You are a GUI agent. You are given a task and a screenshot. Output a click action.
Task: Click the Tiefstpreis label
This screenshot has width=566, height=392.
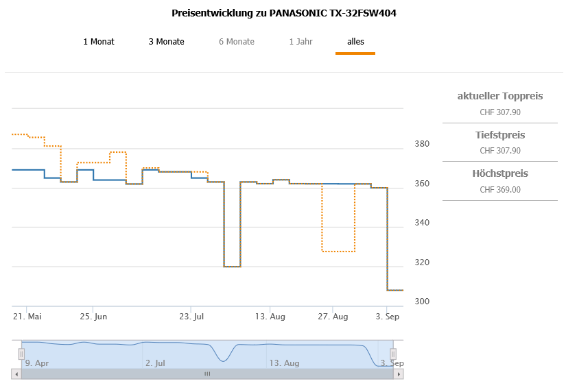click(500, 135)
